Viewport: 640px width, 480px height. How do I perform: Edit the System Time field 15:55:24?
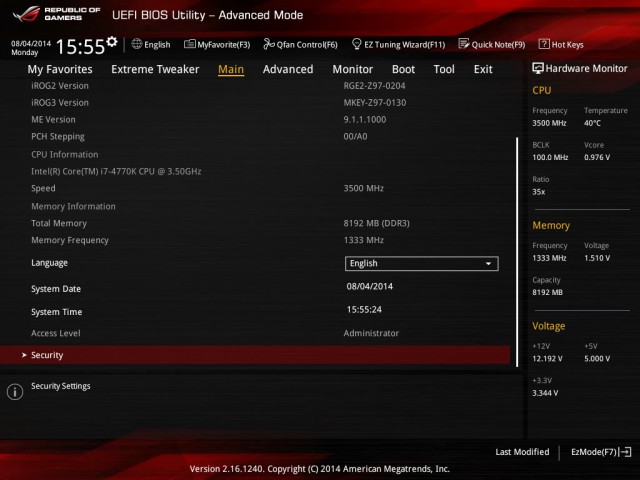[364, 310]
